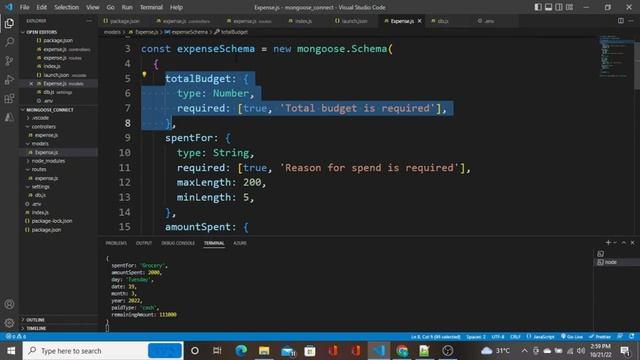This screenshot has width=640, height=360.
Task: Collapse the settings folder
Action: 40,187
